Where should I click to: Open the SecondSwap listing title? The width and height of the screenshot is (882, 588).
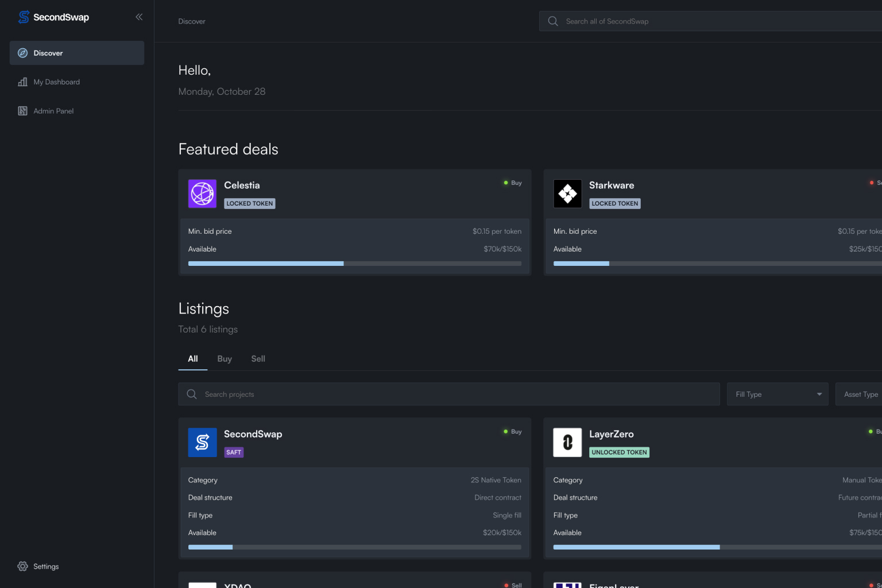point(253,434)
